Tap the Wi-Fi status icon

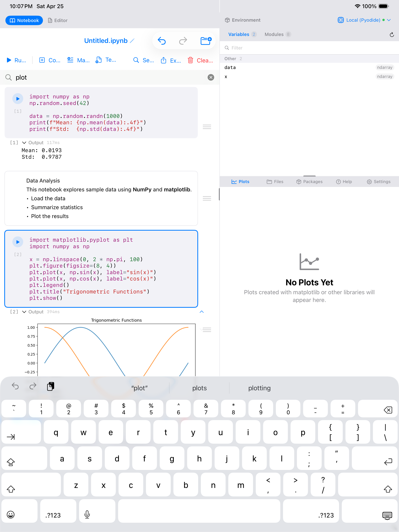point(358,6)
